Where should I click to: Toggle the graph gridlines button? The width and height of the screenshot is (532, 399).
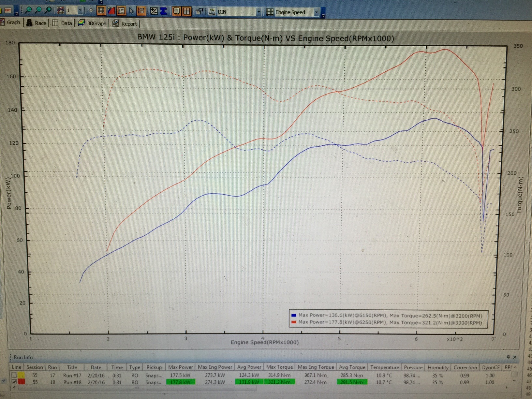(101, 11)
